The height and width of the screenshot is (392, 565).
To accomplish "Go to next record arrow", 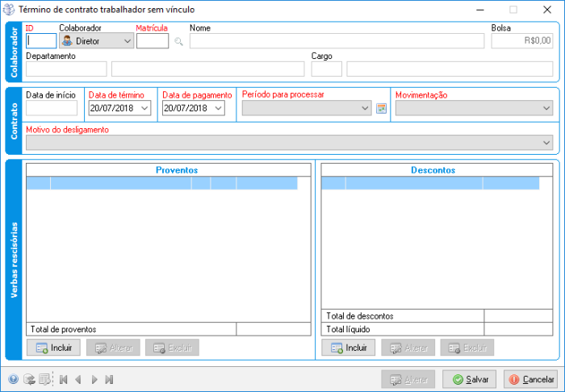I will point(94,379).
